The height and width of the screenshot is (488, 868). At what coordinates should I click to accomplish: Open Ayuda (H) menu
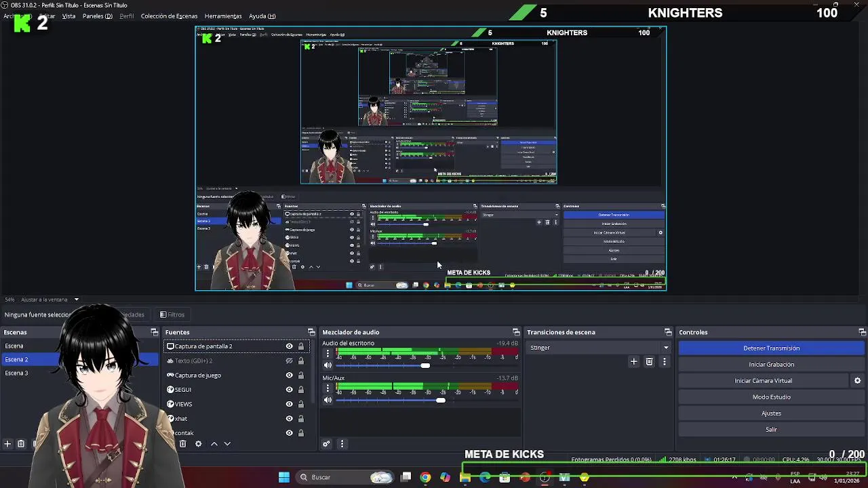pyautogui.click(x=262, y=16)
